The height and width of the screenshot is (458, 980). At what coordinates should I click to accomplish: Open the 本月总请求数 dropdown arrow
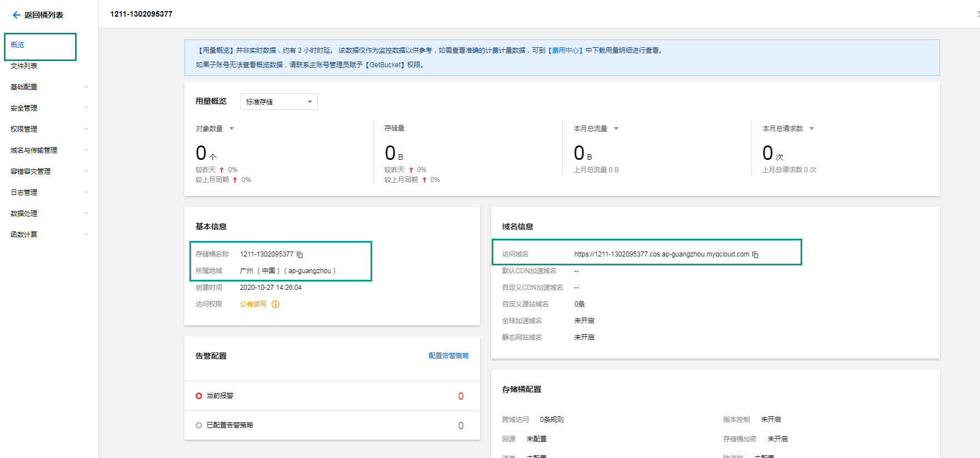pos(812,129)
